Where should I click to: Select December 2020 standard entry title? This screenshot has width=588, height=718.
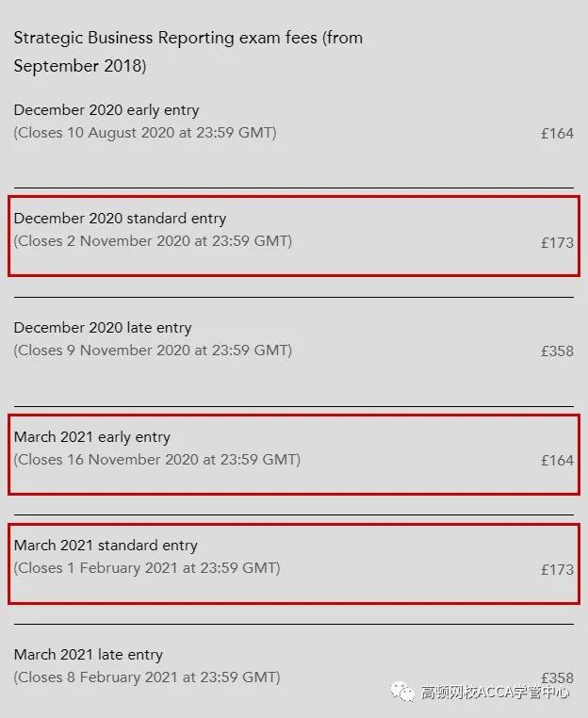tap(120, 219)
